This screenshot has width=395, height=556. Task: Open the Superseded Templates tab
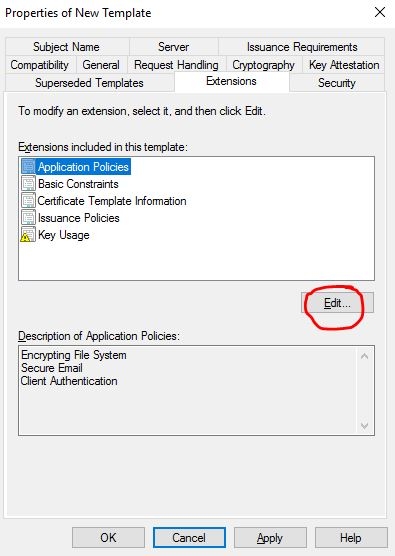tap(89, 83)
